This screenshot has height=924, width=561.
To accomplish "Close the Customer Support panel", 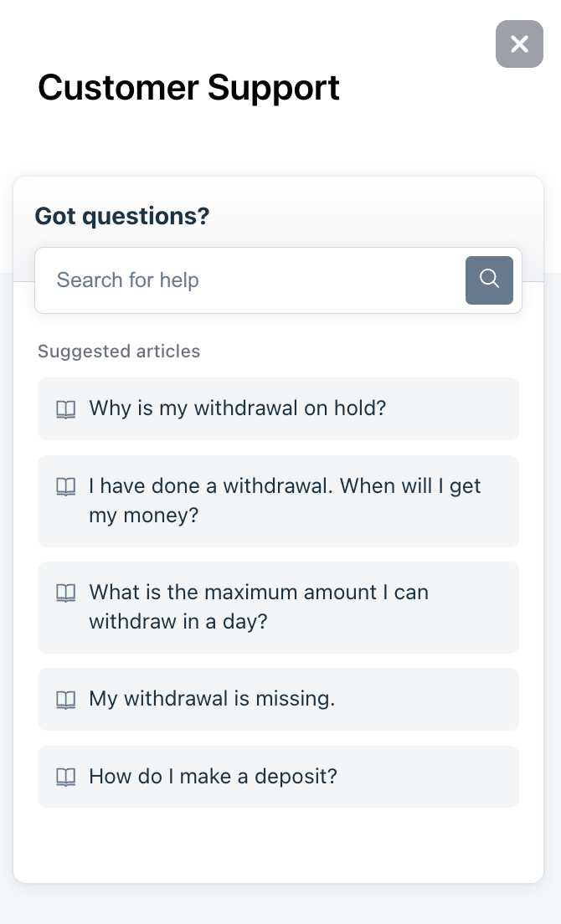I will (519, 44).
